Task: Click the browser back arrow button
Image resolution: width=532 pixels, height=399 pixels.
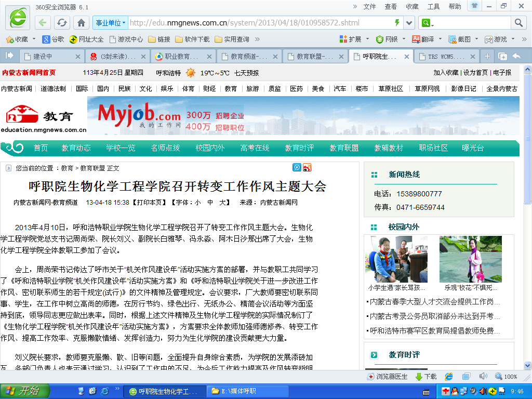Action: coord(43,23)
